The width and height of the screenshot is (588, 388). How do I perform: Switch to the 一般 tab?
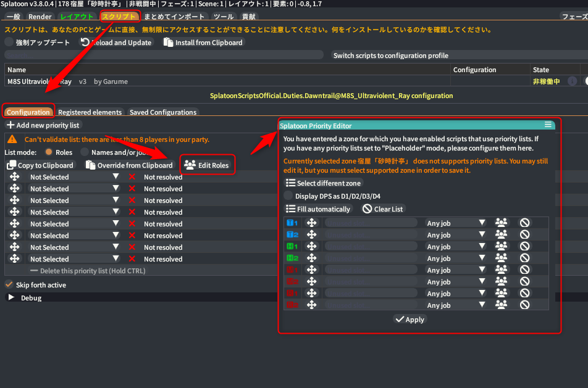(x=14, y=17)
